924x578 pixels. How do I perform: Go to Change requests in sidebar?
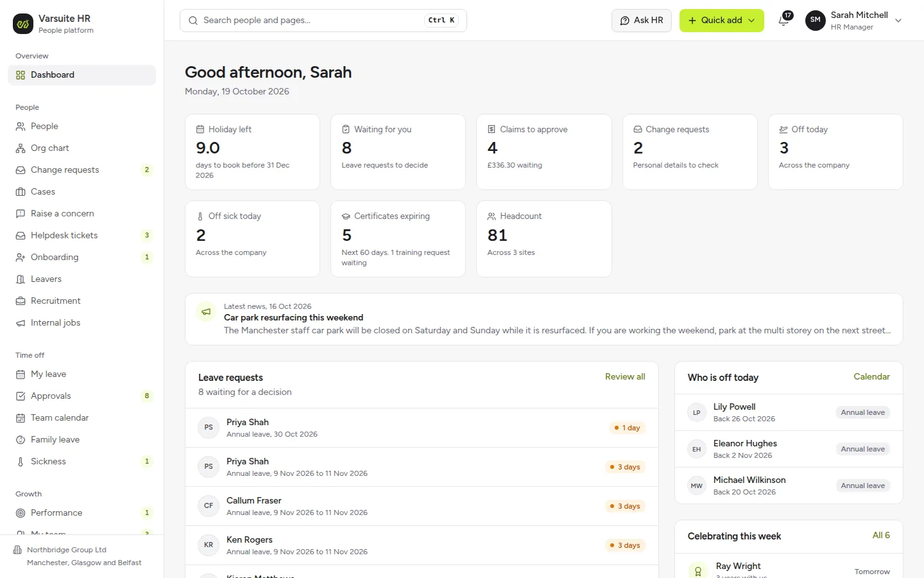pos(81,170)
